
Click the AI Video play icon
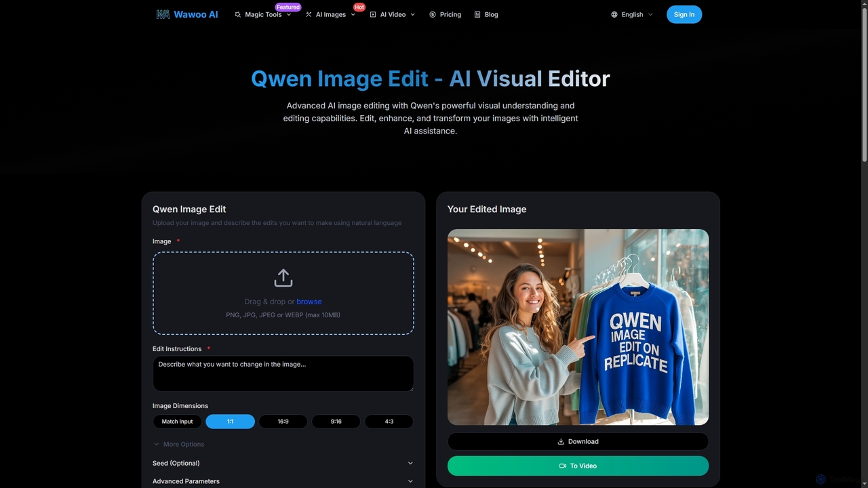point(373,14)
